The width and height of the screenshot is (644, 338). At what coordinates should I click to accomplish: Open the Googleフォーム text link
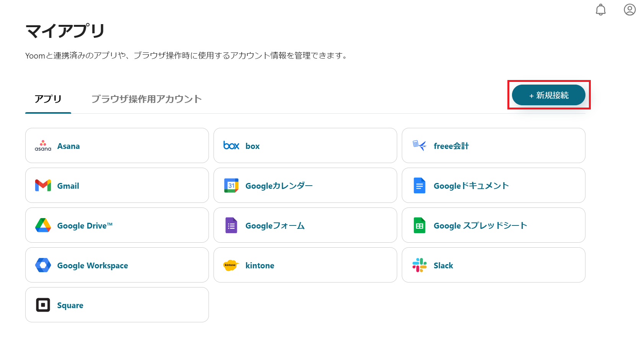tap(275, 226)
